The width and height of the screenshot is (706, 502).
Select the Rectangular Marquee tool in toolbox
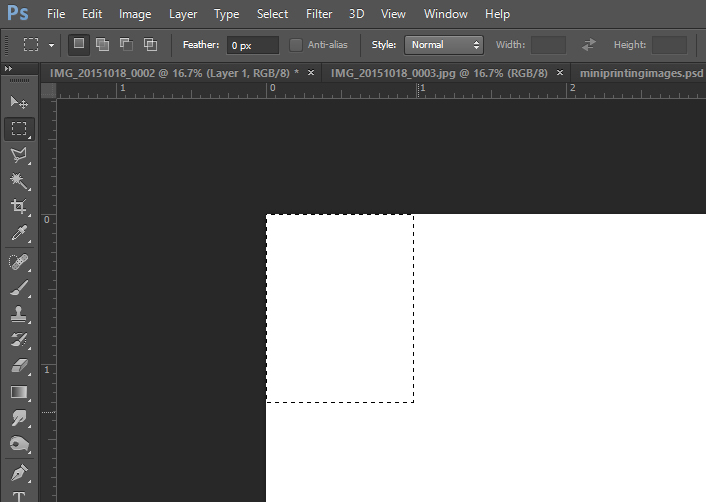(19, 129)
